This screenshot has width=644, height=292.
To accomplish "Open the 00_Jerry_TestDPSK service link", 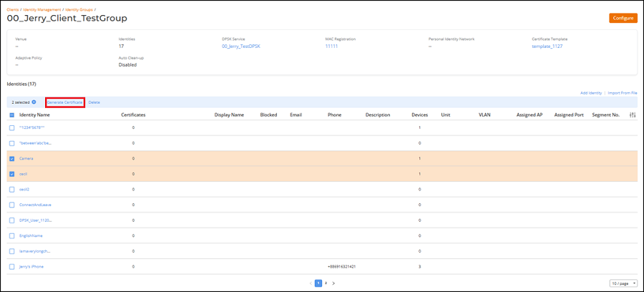I will coord(240,46).
